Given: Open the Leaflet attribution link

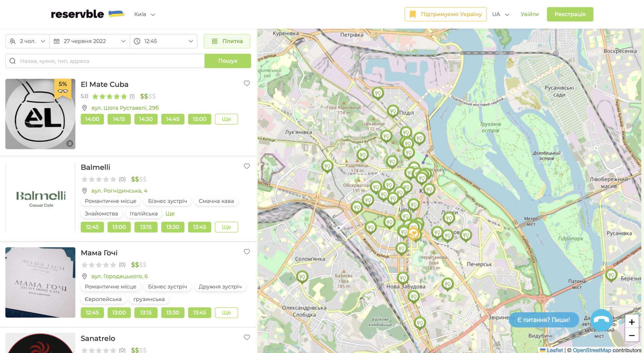Looking at the screenshot, I should tap(555, 350).
